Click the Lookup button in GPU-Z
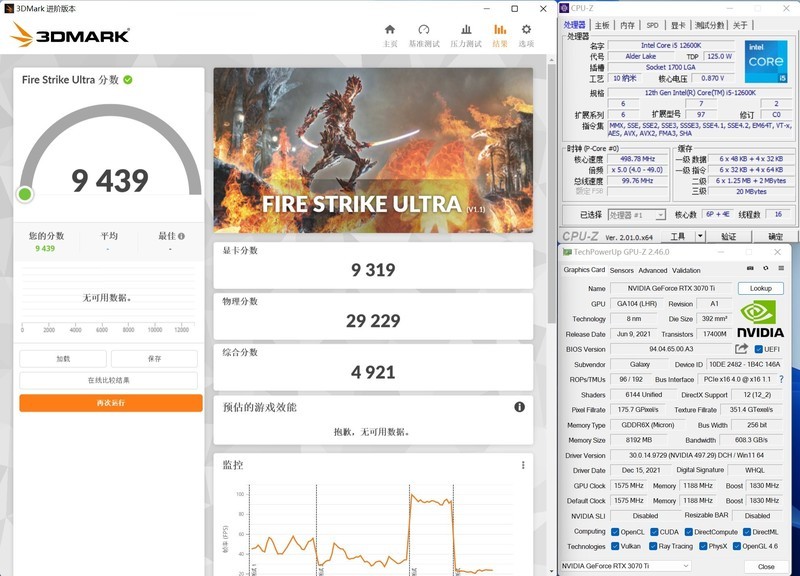The image size is (800, 576). [762, 287]
